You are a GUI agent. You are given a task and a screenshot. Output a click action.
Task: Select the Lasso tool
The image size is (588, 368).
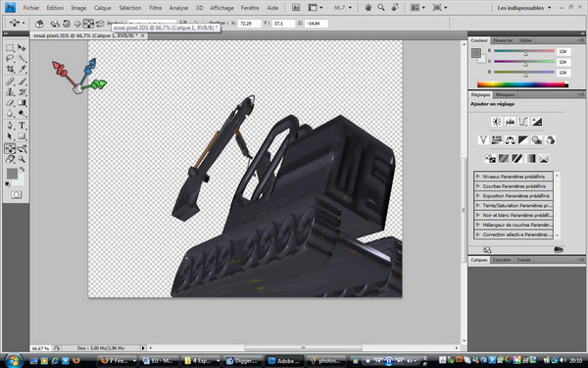pos(10,58)
